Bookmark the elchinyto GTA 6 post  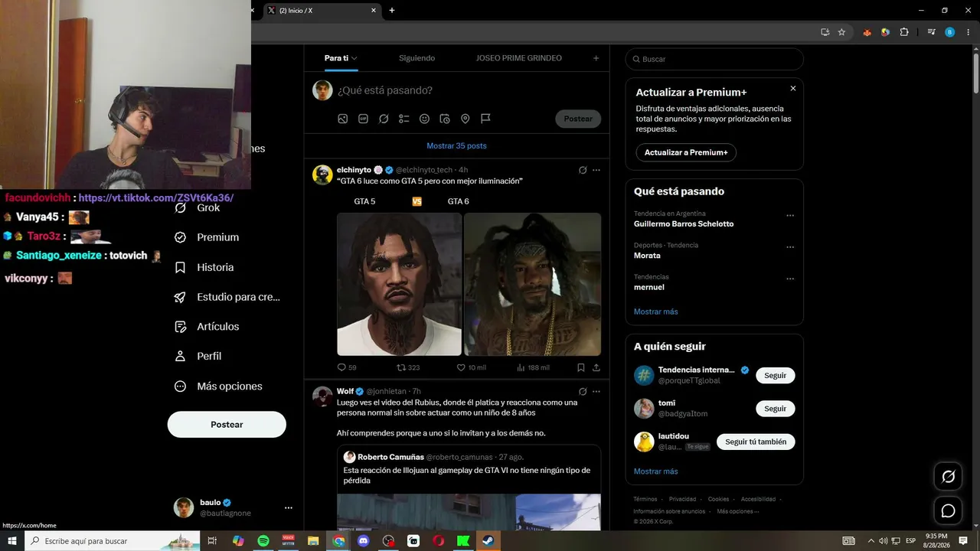click(581, 367)
